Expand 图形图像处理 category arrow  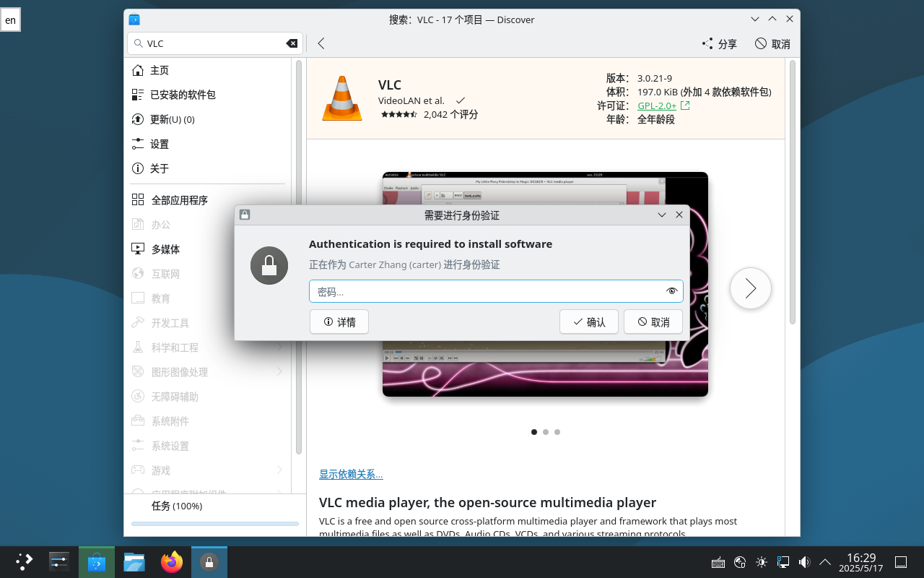(x=279, y=372)
